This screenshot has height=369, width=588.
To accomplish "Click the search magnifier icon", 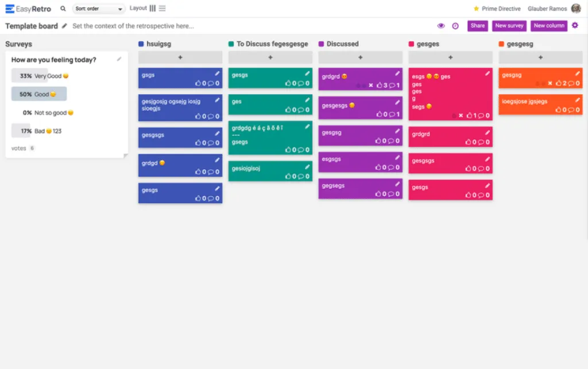I will [x=63, y=8].
